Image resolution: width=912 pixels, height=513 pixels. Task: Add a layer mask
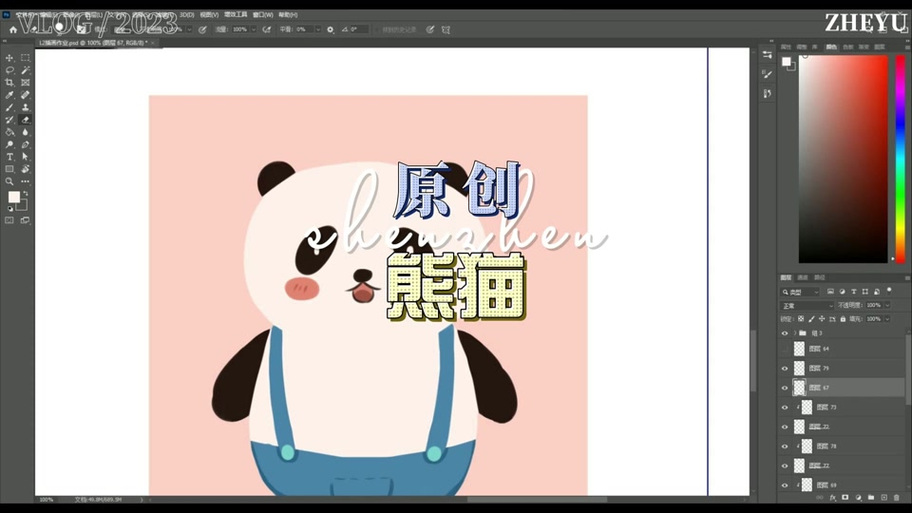(845, 498)
